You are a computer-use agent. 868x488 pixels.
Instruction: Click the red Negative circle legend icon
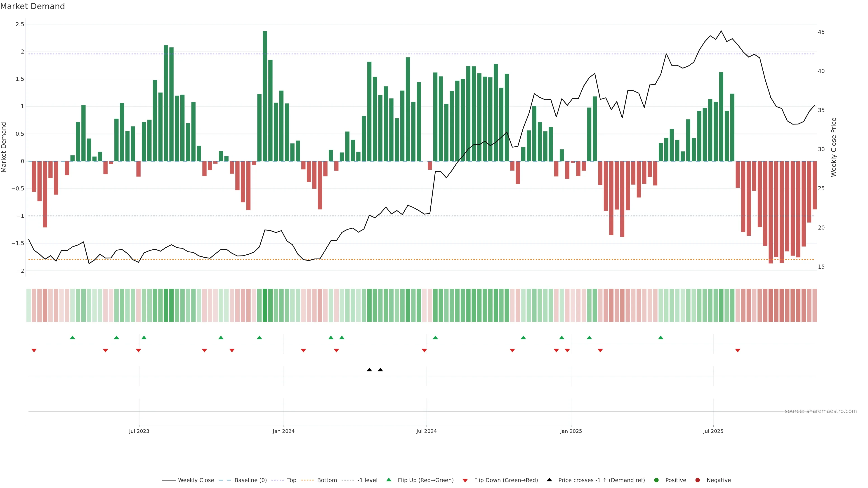[698, 480]
